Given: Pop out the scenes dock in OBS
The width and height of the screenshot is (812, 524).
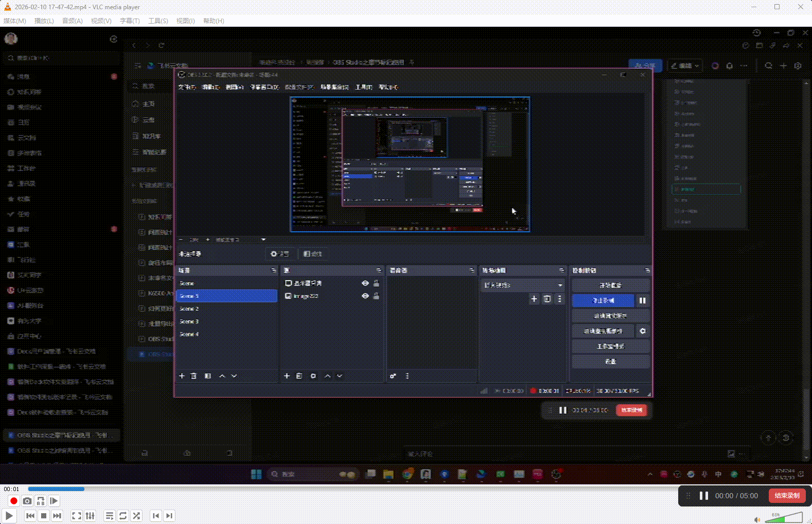Looking at the screenshot, I should coord(273,270).
